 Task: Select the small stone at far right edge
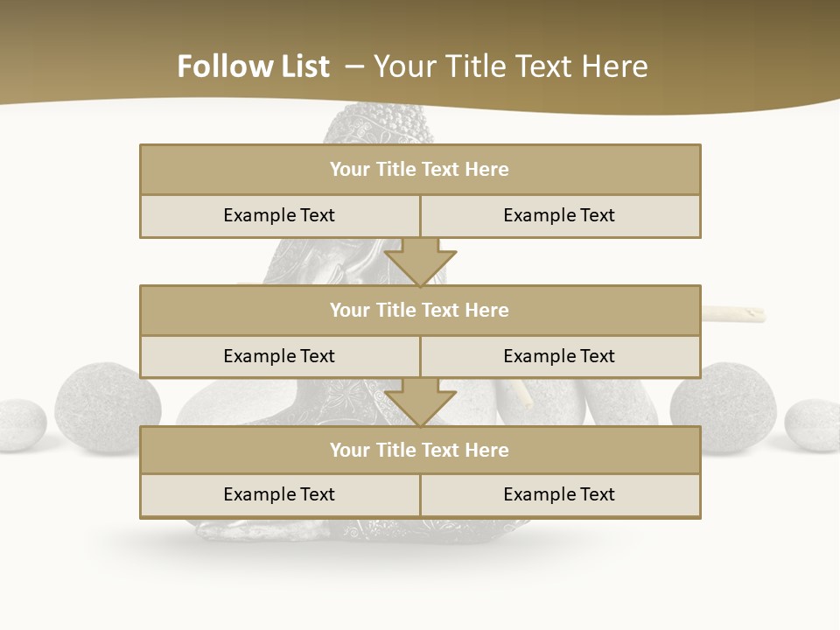pyautogui.click(x=814, y=425)
